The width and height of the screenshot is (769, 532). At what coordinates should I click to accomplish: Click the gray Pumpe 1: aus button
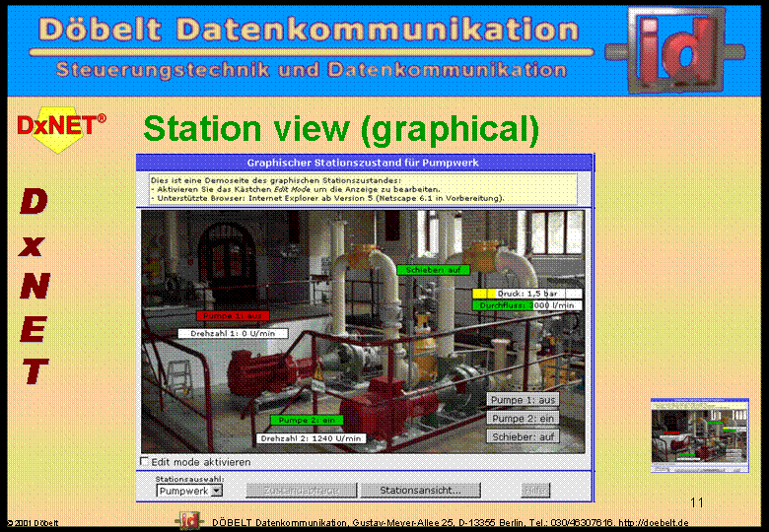(523, 400)
